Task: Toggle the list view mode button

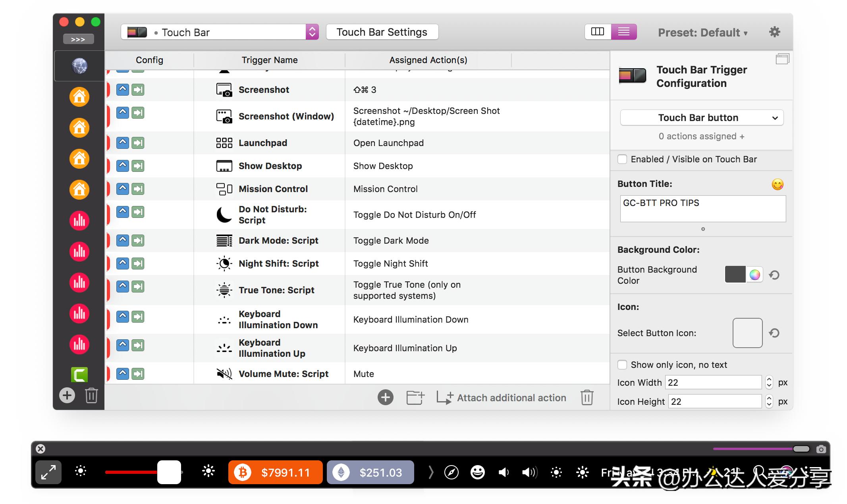Action: pyautogui.click(x=623, y=32)
